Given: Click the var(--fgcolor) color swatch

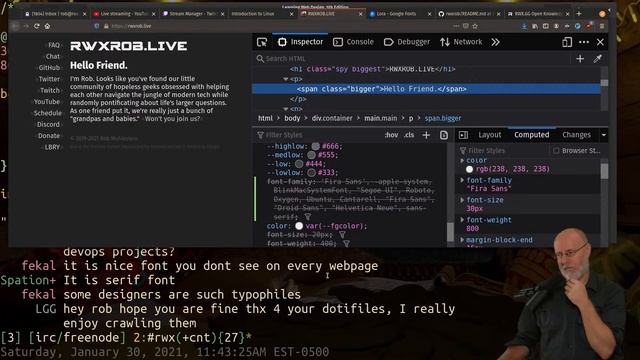Looking at the screenshot, I should (x=299, y=226).
